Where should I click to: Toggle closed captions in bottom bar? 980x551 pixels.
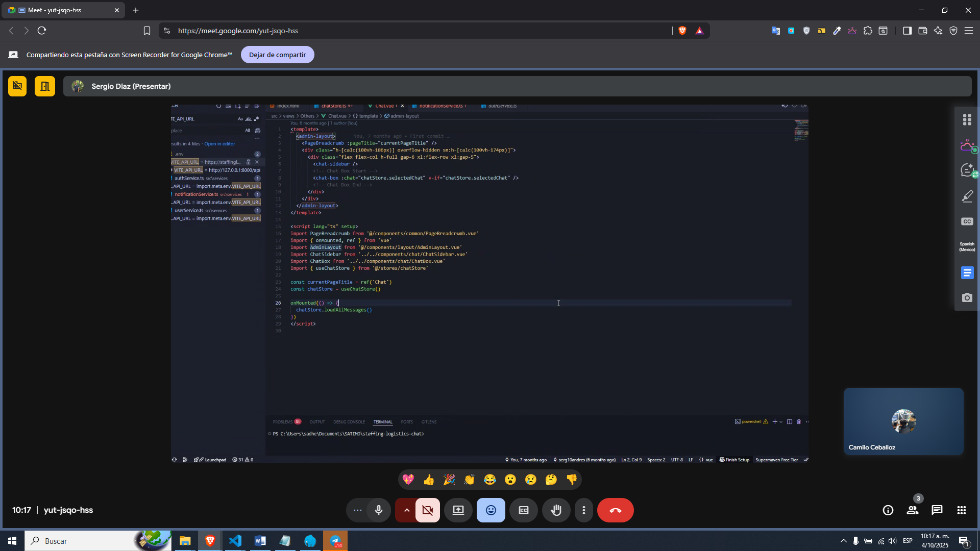tap(523, 510)
